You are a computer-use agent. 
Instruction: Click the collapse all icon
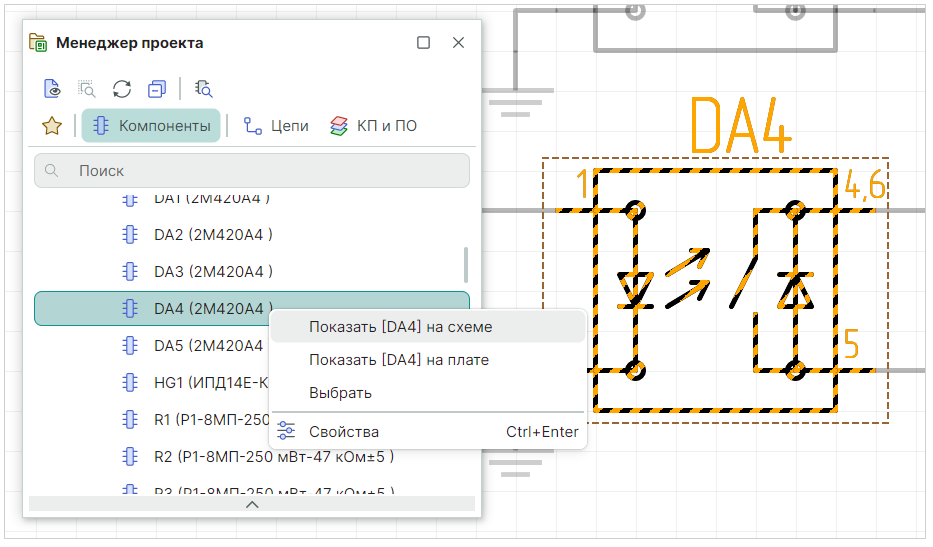point(156,88)
